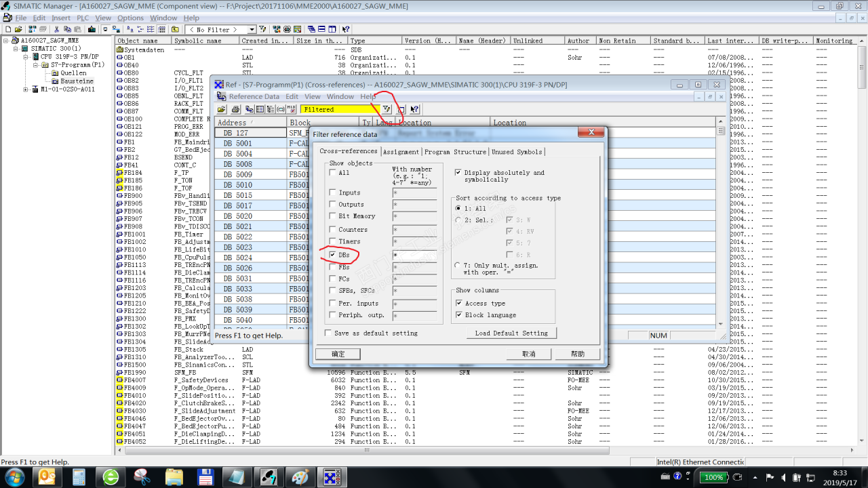Click the Open folder icon in Ref toolbar
Image resolution: width=868 pixels, height=488 pixels.
coord(222,109)
